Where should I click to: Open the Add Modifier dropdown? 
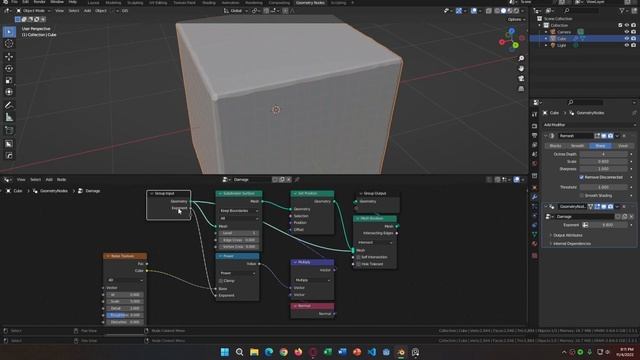coord(589,124)
